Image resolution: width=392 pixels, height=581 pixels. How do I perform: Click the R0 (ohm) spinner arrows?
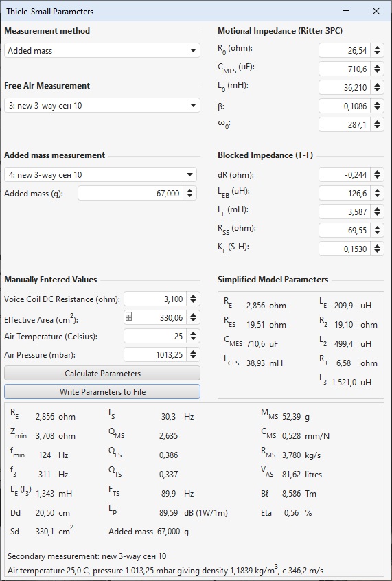(x=377, y=50)
